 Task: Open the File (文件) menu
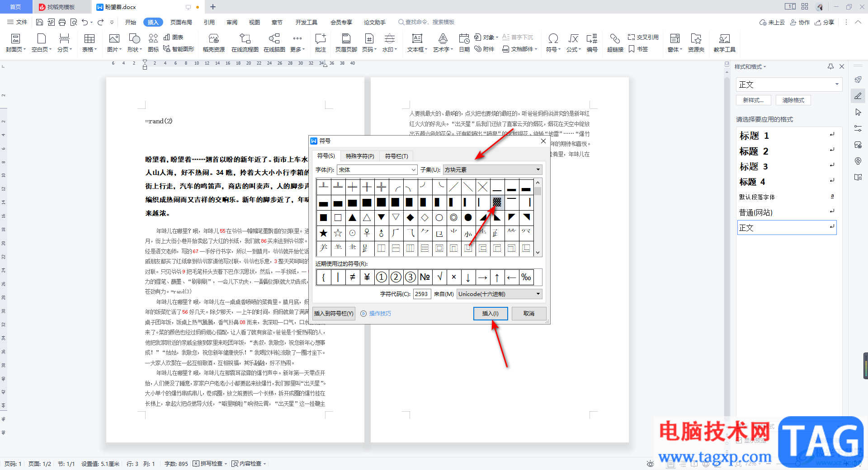(x=17, y=22)
